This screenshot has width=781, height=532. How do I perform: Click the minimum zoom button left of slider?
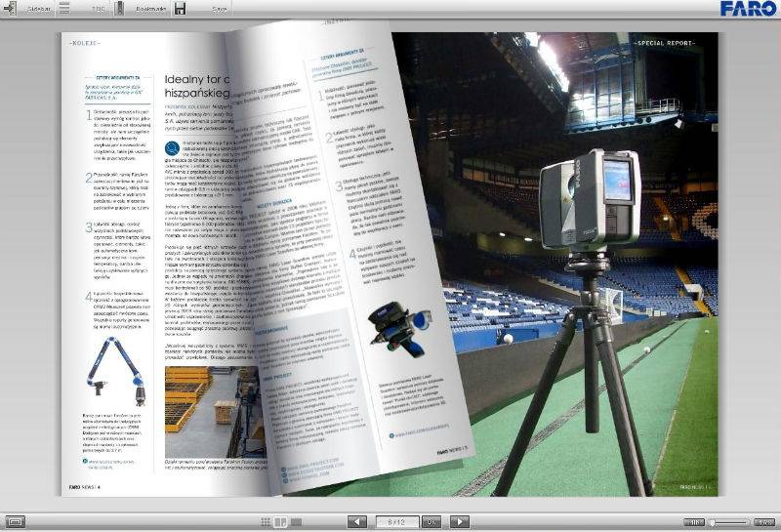[692, 522]
